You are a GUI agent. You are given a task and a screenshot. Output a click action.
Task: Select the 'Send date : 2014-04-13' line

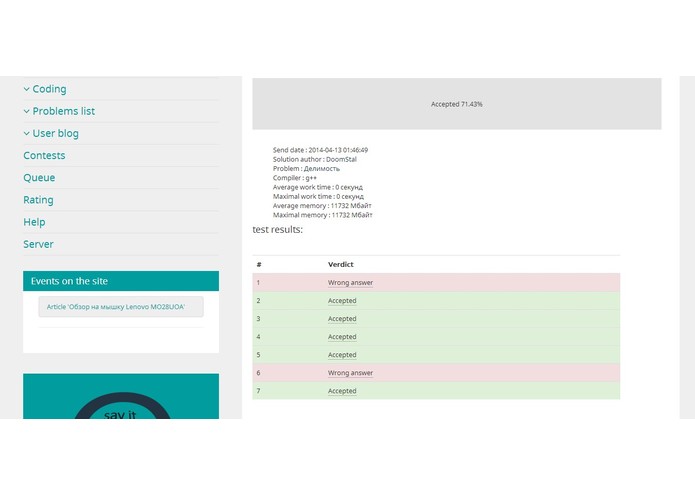pos(320,150)
